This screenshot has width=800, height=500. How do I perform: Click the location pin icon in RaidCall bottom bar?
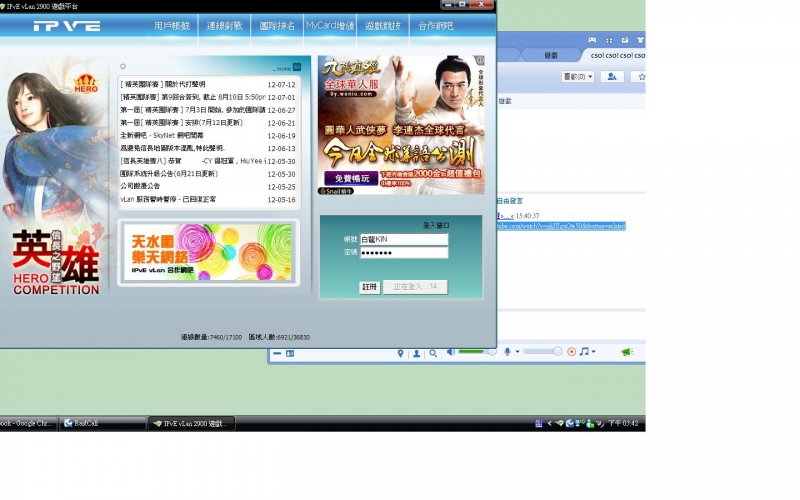click(401, 353)
